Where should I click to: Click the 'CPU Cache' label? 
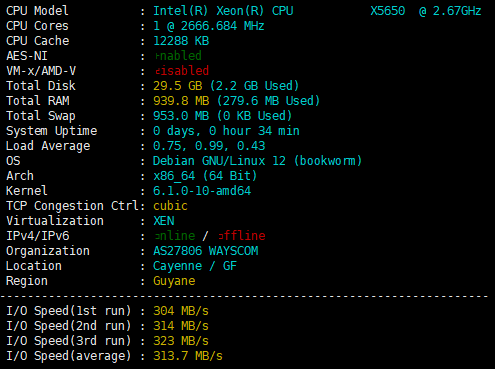pyautogui.click(x=38, y=41)
